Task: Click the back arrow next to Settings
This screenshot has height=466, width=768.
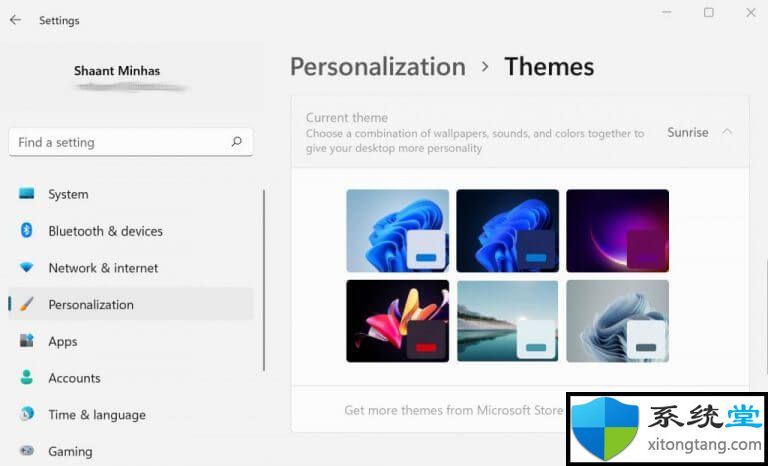Action: (x=16, y=20)
